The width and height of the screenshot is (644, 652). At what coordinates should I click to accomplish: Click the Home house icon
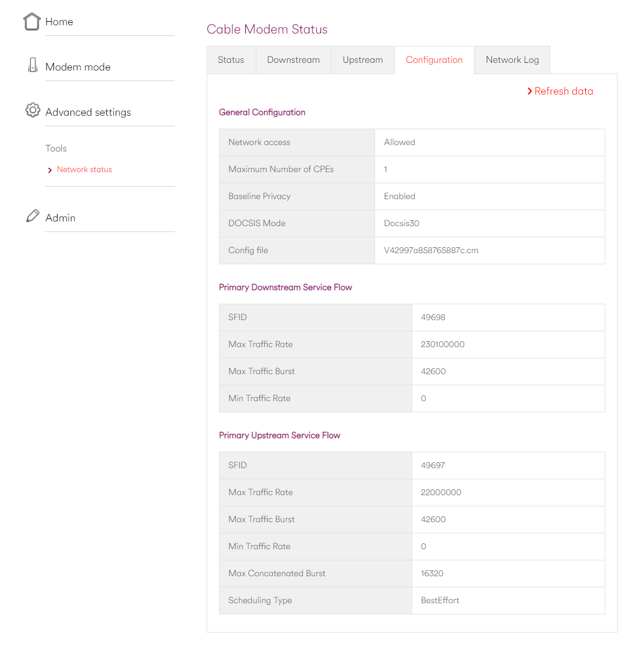click(32, 22)
